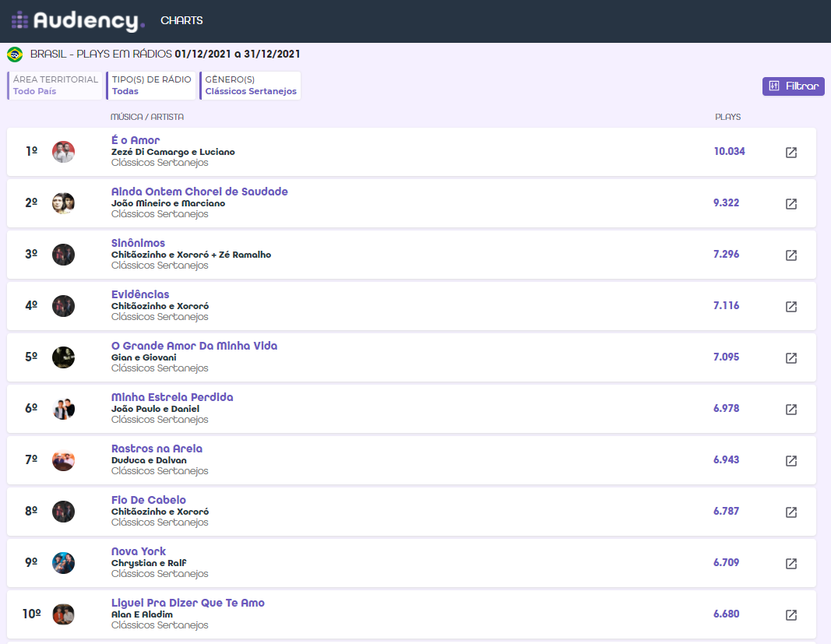Open song title Sinônimos
Viewport: 831px width, 644px height.
coord(139,243)
